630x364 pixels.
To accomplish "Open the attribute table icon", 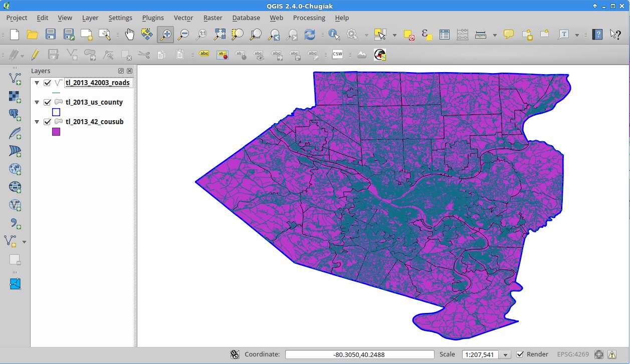I will tap(445, 35).
